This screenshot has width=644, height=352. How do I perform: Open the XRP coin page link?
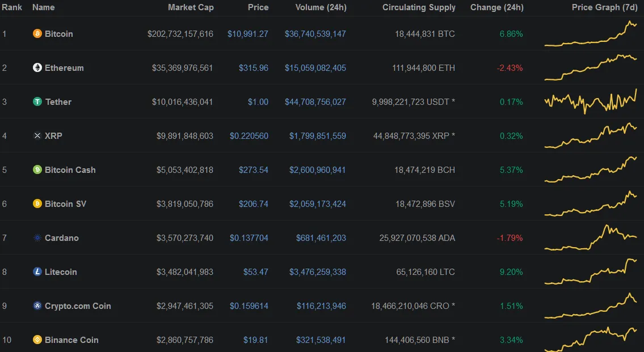tap(53, 136)
